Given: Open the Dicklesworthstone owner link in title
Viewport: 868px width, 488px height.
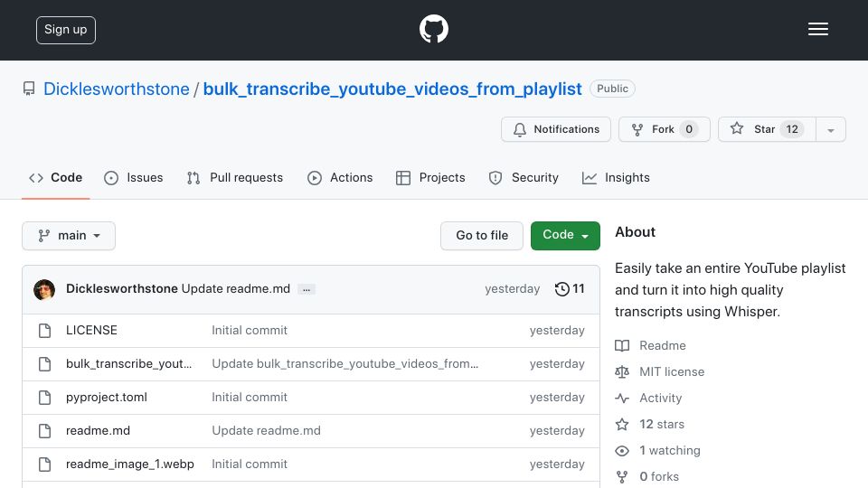Looking at the screenshot, I should (x=117, y=89).
